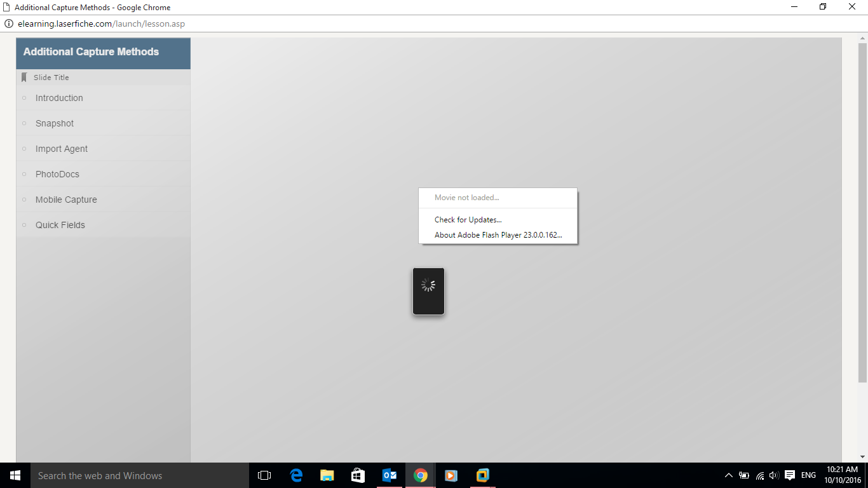The width and height of the screenshot is (868, 488).
Task: Choose Check for Updates in context menu
Action: (x=498, y=220)
